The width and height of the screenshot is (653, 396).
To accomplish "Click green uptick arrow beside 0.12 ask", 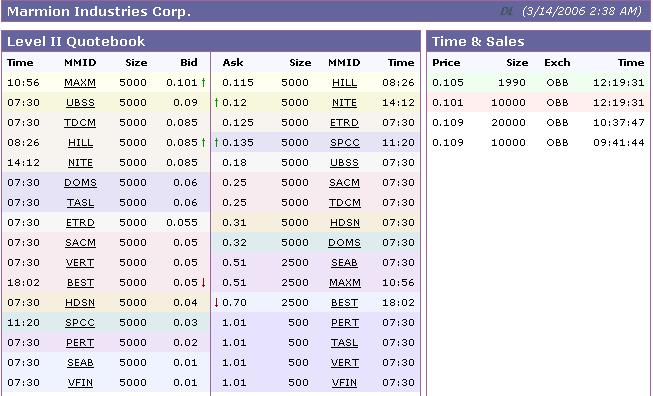I will point(217,102).
